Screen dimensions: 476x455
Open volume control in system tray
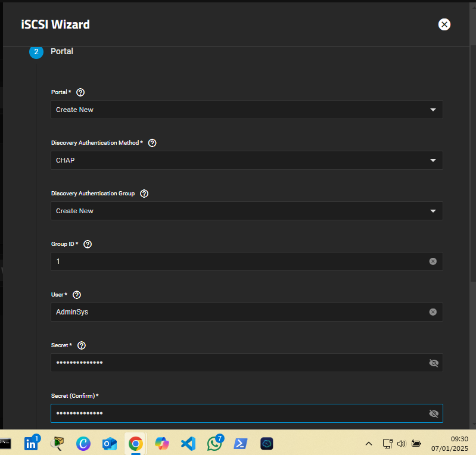point(402,444)
